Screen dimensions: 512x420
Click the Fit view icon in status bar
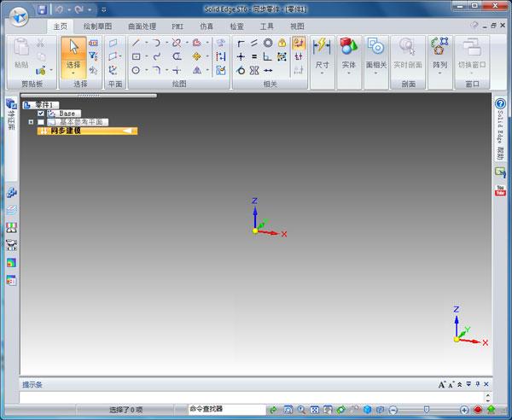pyautogui.click(x=314, y=410)
